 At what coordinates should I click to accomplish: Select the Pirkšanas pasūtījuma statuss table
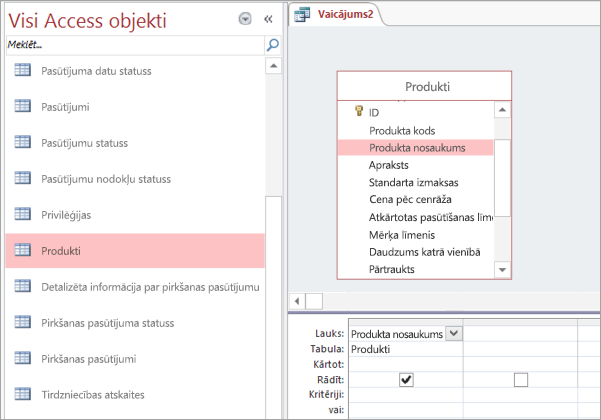coord(107,323)
